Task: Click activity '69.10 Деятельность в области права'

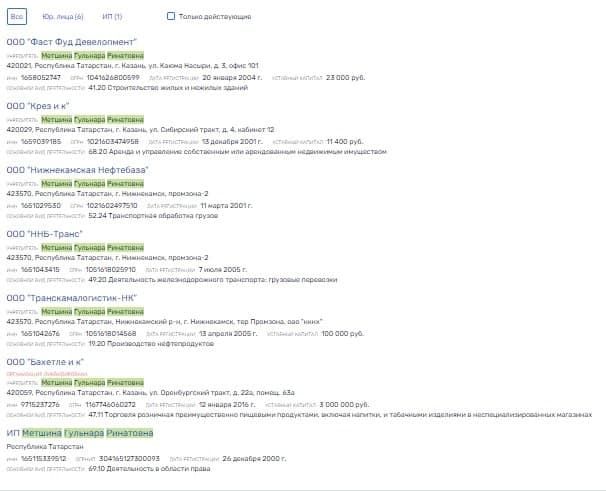Action: click(149, 469)
